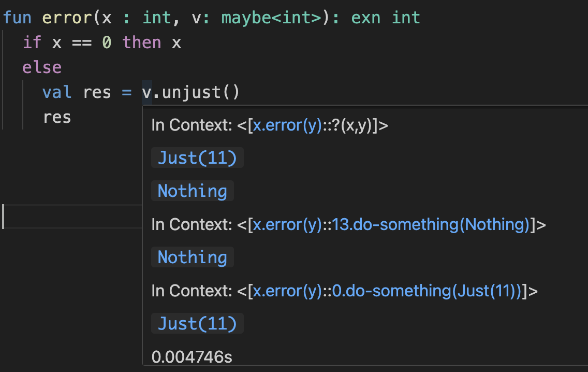The image size is (588, 372).
Task: Click the 'then' keyword
Action: pyautogui.click(x=142, y=43)
